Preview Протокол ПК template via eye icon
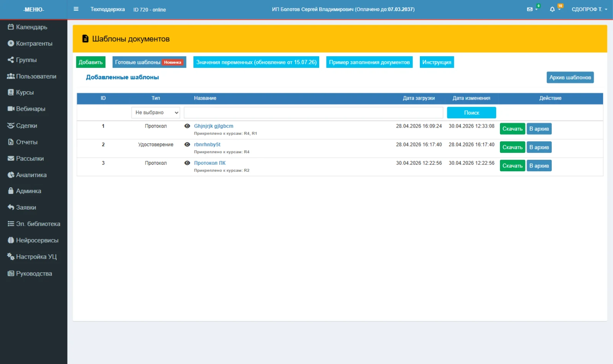613x364 pixels. (x=187, y=163)
